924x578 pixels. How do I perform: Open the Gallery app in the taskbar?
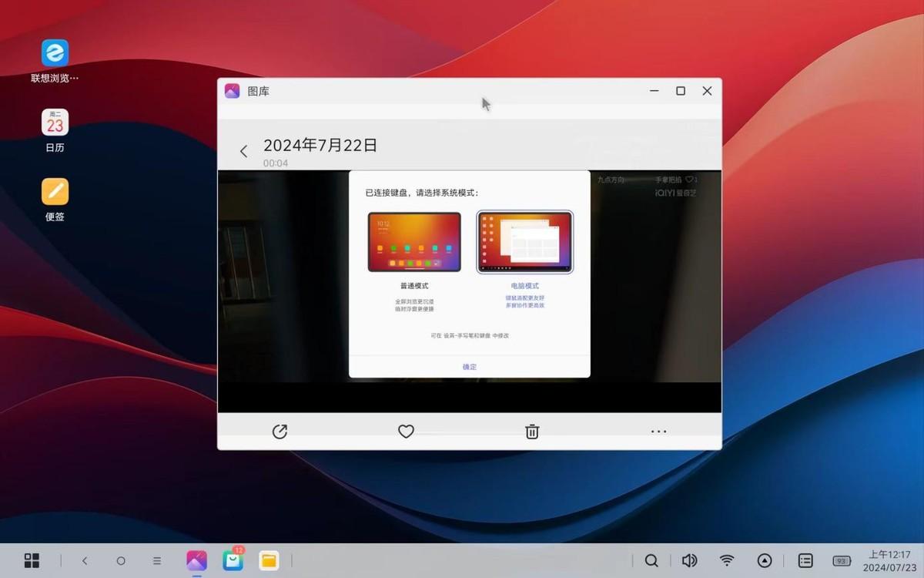196,560
